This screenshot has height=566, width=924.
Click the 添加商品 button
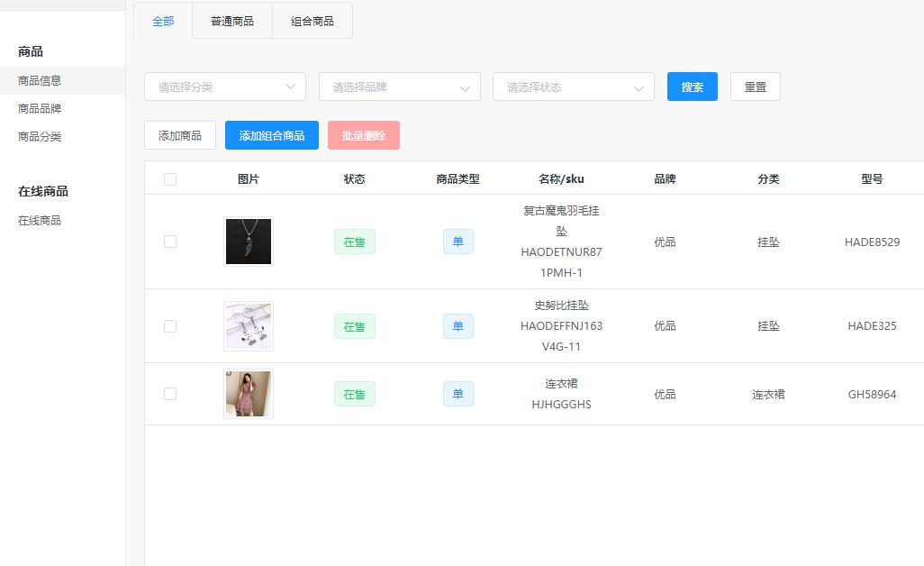(x=179, y=135)
